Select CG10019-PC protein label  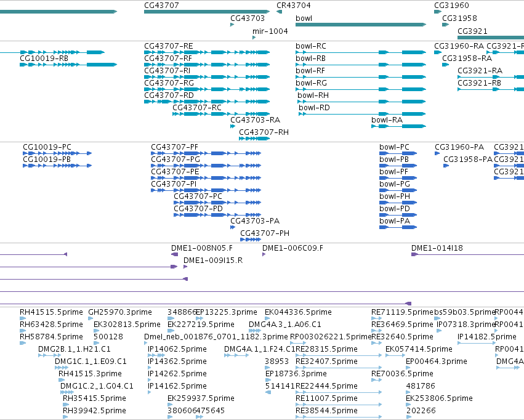[x=47, y=147]
